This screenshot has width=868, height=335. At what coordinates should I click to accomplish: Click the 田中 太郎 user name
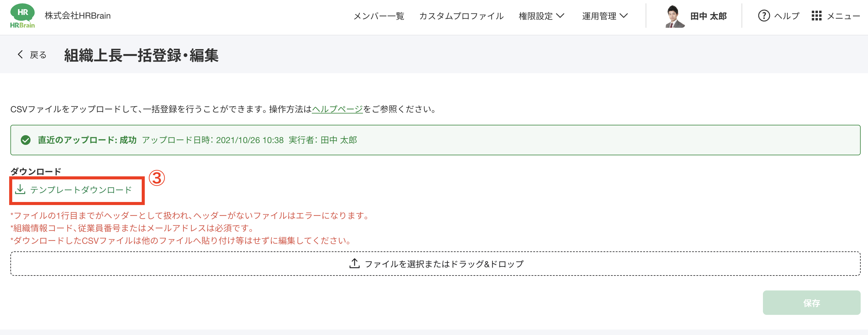click(708, 16)
